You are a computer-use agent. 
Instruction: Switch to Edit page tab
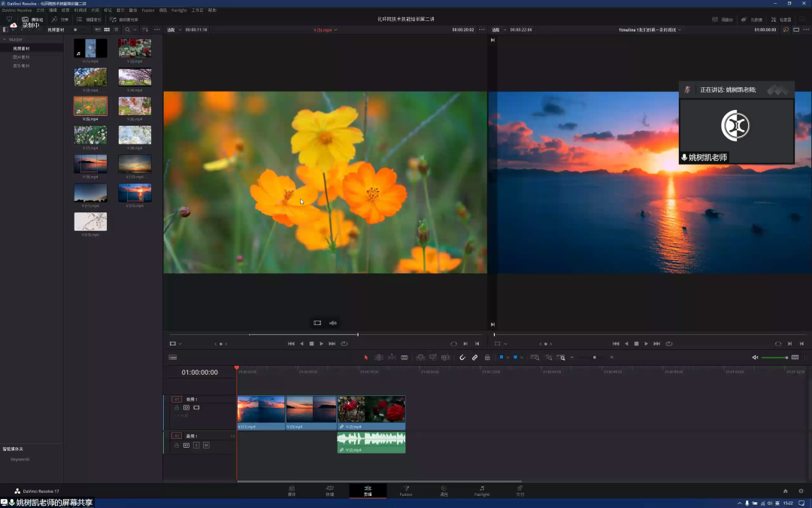click(x=368, y=491)
